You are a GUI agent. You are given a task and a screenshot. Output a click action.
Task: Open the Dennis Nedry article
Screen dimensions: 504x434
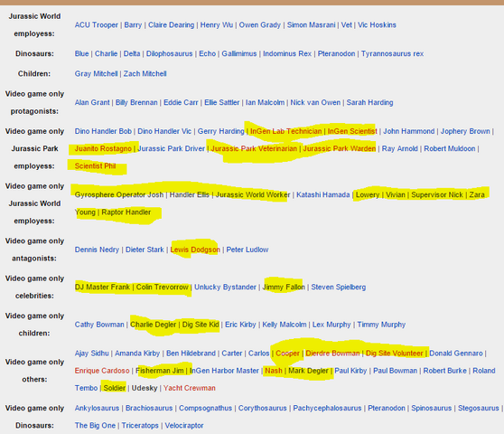coord(97,250)
